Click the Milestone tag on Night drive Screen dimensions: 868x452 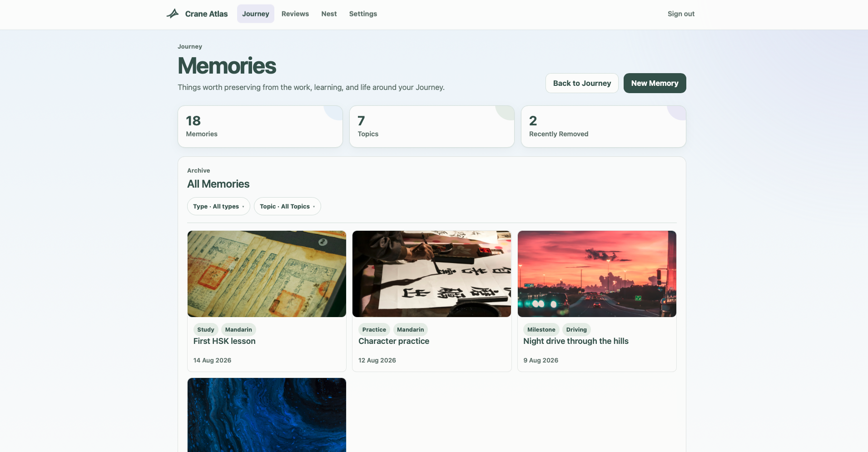click(541, 330)
